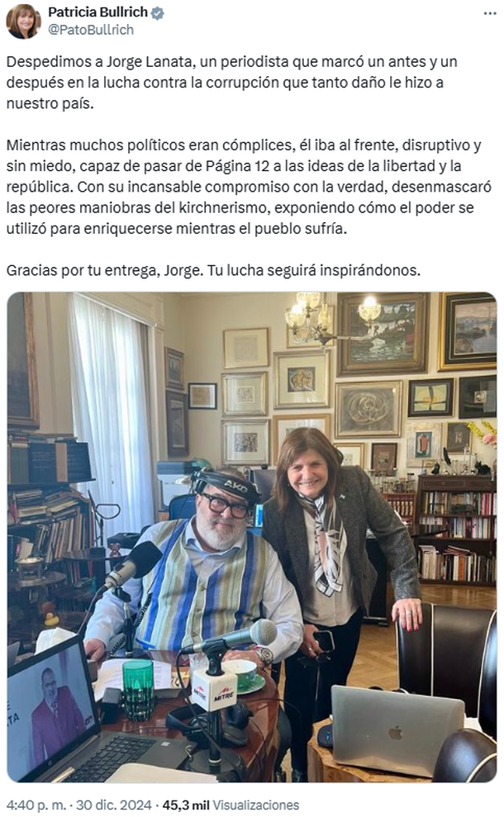Image resolution: width=504 pixels, height=817 pixels.
Task: Click the paragraph starting with Mientras muchos políticos
Action: [x=249, y=187]
